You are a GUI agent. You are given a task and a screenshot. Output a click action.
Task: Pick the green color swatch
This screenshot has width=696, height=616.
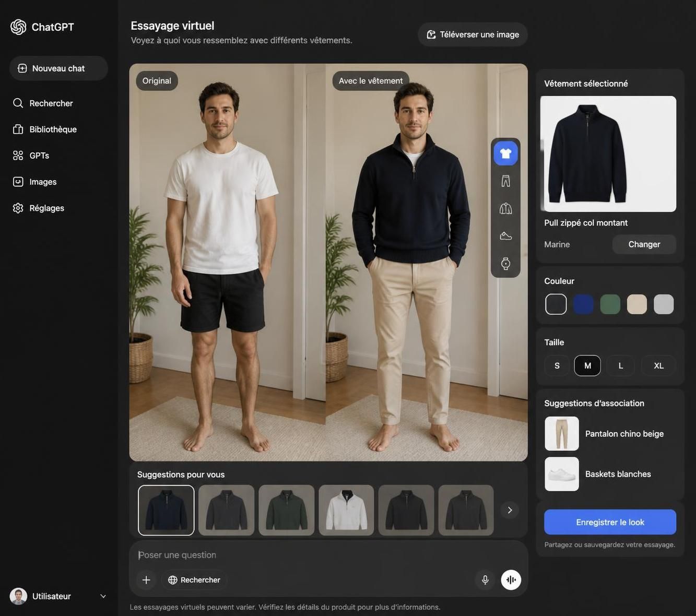coord(610,304)
